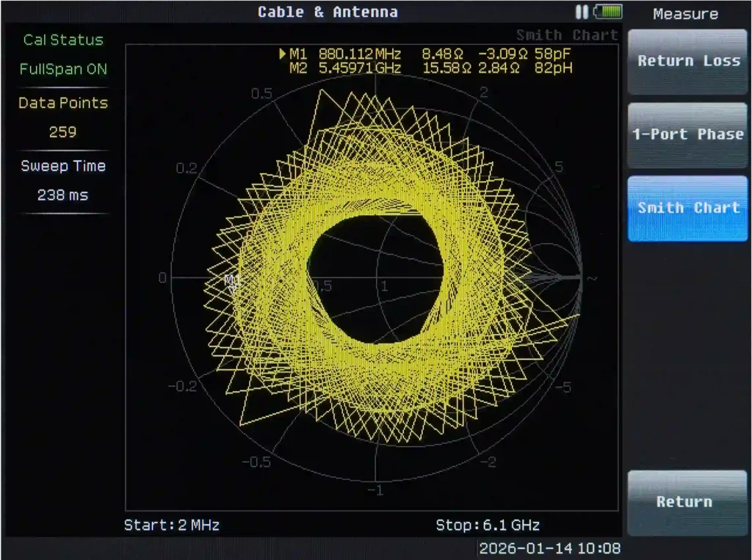Click the pause sweep icon
Viewport: 752px width, 560px height.
(x=584, y=11)
